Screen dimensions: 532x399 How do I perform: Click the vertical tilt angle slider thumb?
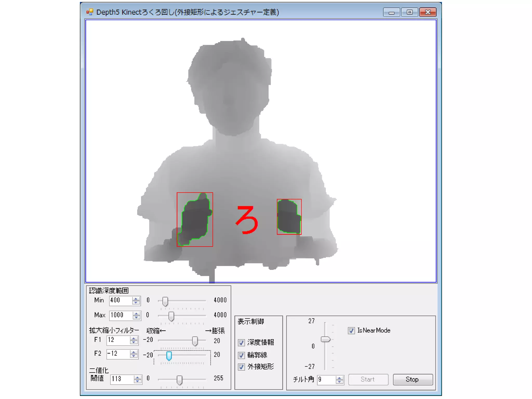click(325, 339)
